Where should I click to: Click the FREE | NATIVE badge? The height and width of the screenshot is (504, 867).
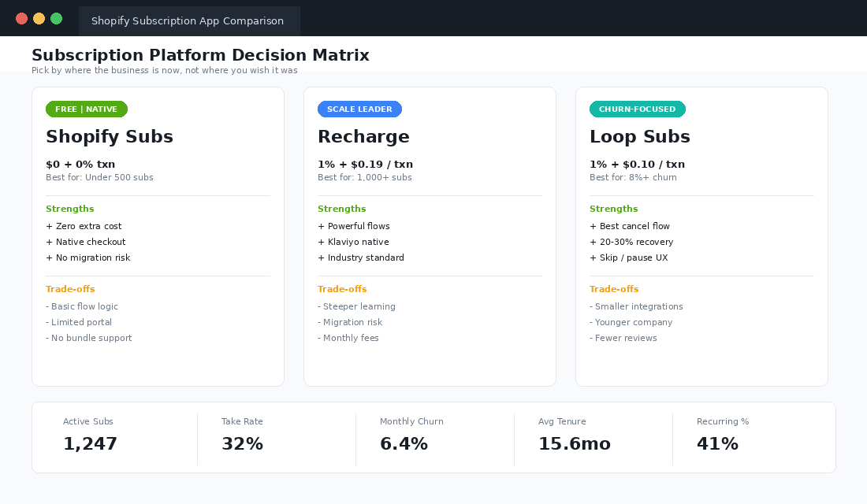coord(86,109)
